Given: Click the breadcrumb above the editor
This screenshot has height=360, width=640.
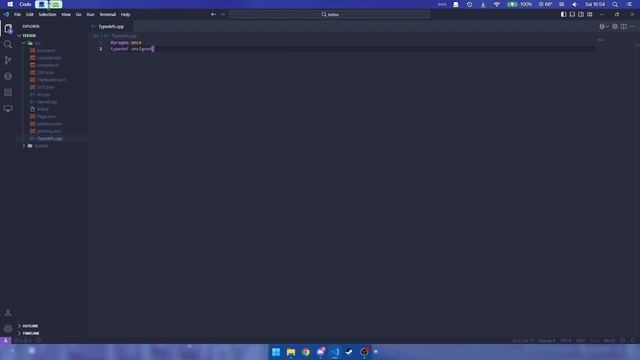Looking at the screenshot, I should click(x=116, y=36).
